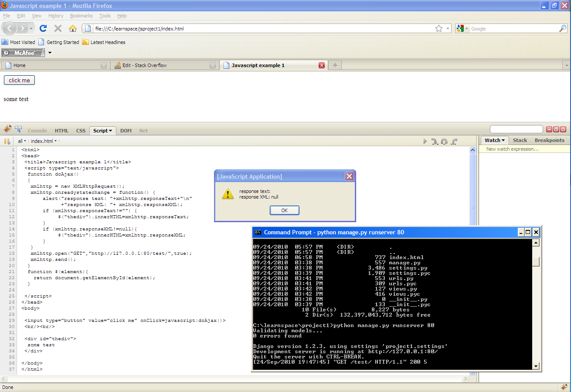The image size is (571, 392).
Task: Click the debugger Step Over arrow
Action: (x=444, y=141)
